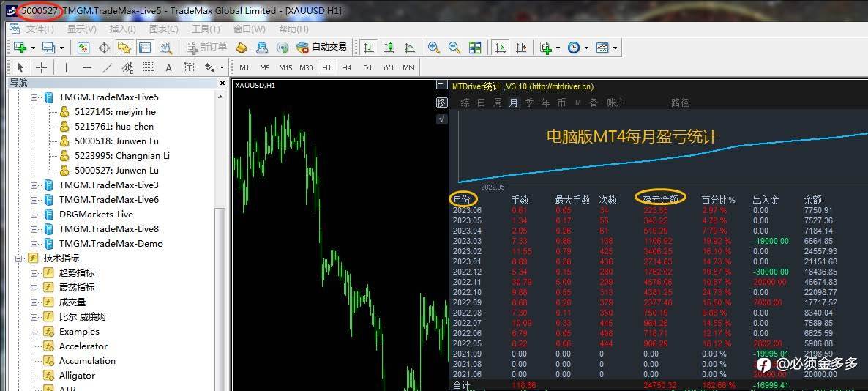Screen dimensions: 868x391
Task: Enable chart auto scroll
Action: [x=501, y=48]
